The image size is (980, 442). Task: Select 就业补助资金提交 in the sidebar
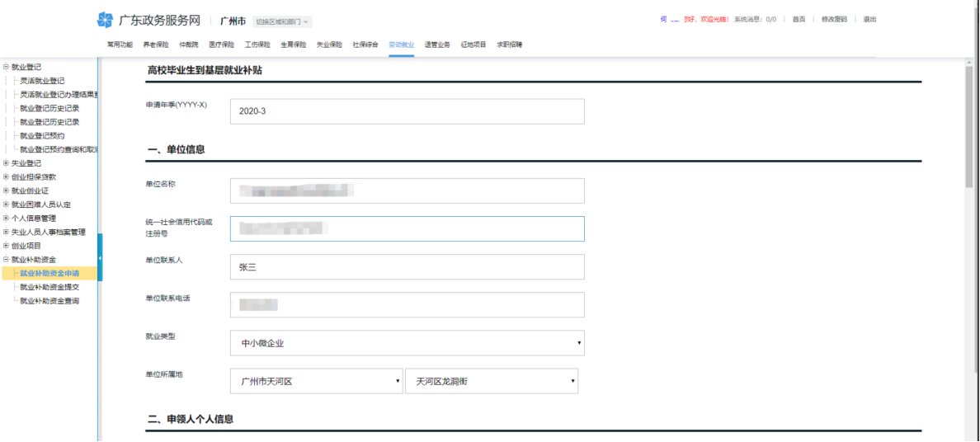tap(49, 287)
